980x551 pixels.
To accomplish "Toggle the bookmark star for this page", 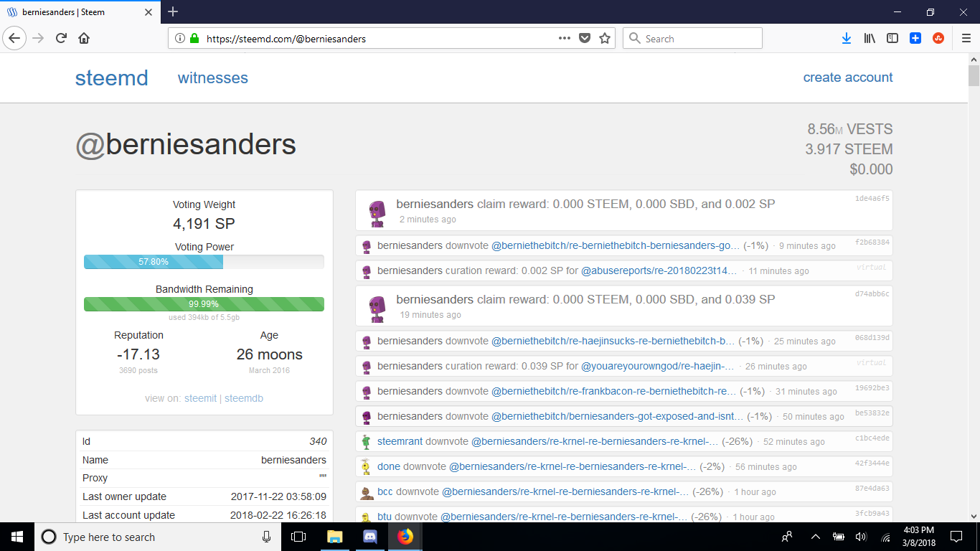I will click(606, 38).
